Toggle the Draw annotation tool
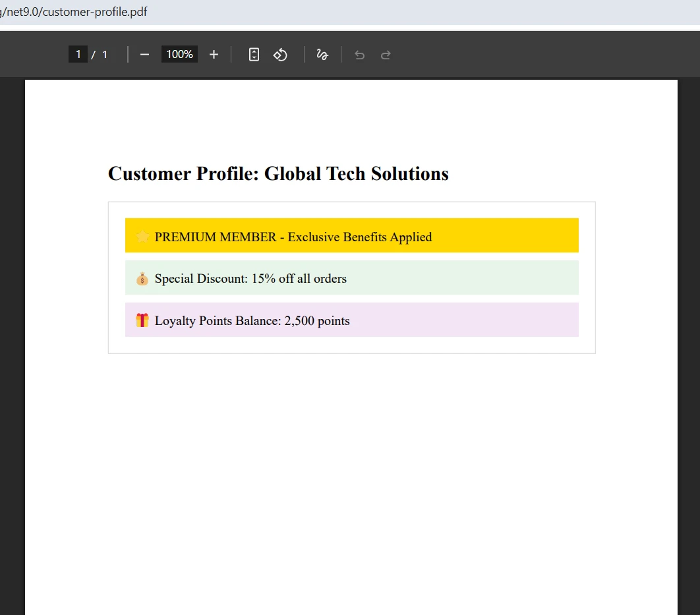This screenshot has height=615, width=700. click(x=322, y=54)
